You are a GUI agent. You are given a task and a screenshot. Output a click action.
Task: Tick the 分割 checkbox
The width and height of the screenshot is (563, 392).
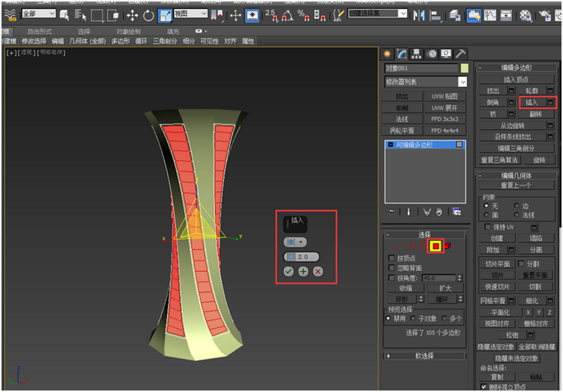pos(521,264)
